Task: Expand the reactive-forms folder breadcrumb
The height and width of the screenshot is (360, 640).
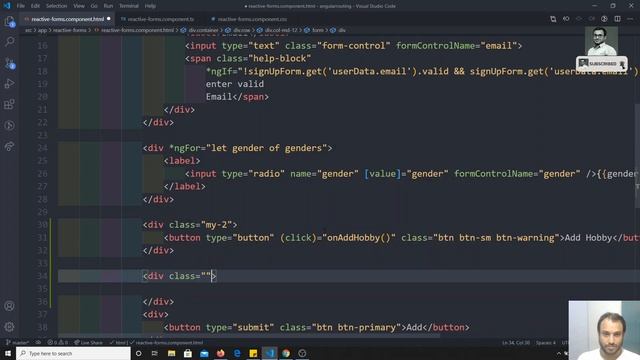Action: pos(69,30)
